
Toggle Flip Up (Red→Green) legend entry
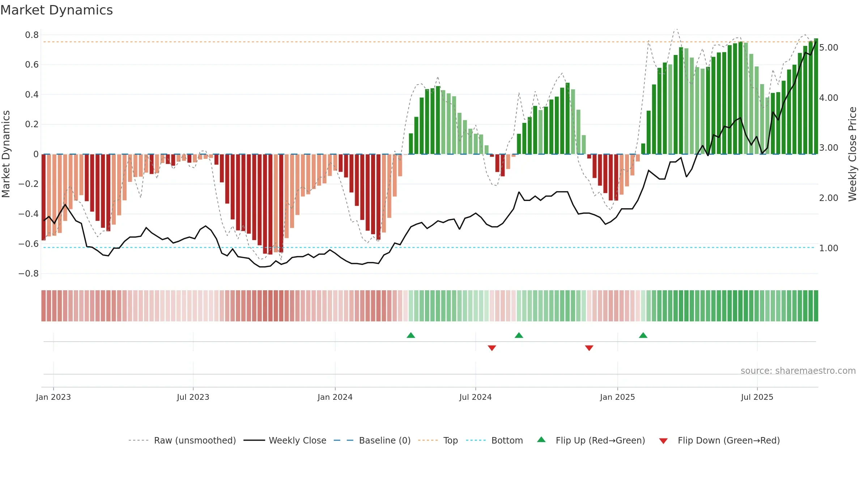click(x=591, y=440)
